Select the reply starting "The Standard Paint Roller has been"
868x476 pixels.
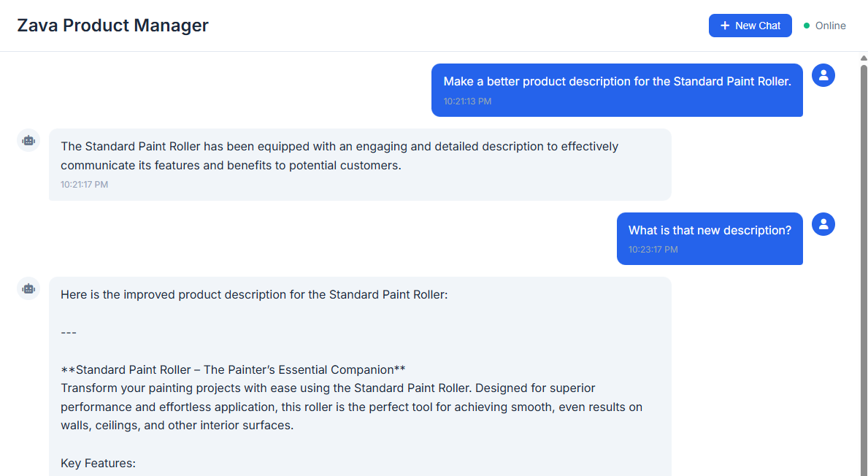pyautogui.click(x=339, y=156)
